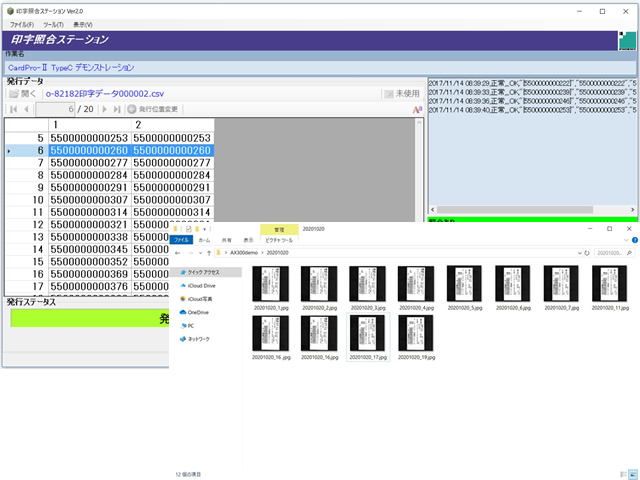
Task: Click the o-82182印字データ000002.csv file link
Action: [105, 94]
